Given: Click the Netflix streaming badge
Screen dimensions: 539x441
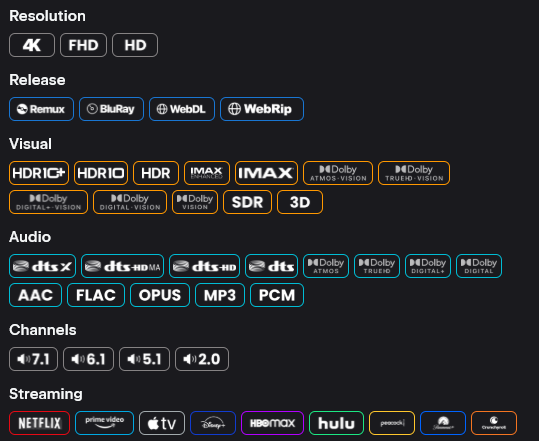Looking at the screenshot, I should click(x=40, y=423).
